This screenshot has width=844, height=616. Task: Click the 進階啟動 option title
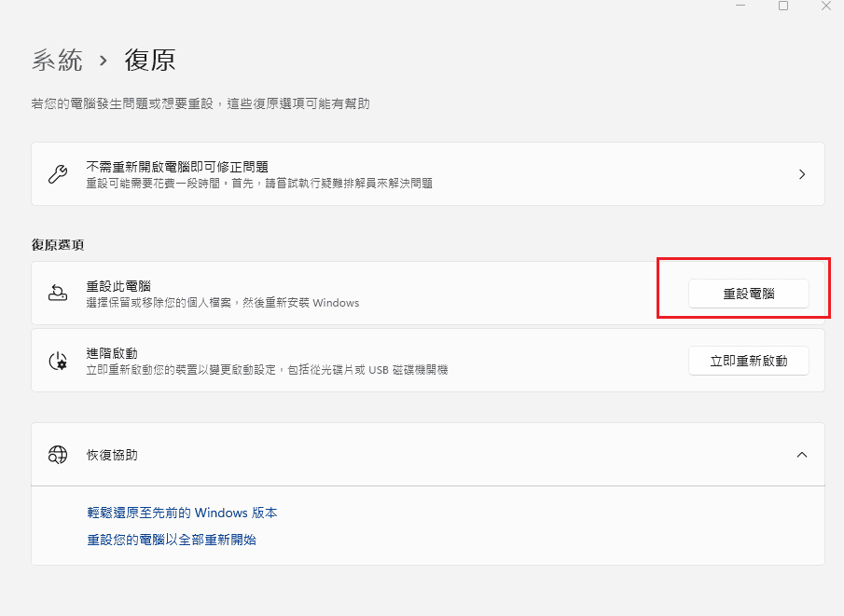coord(112,353)
